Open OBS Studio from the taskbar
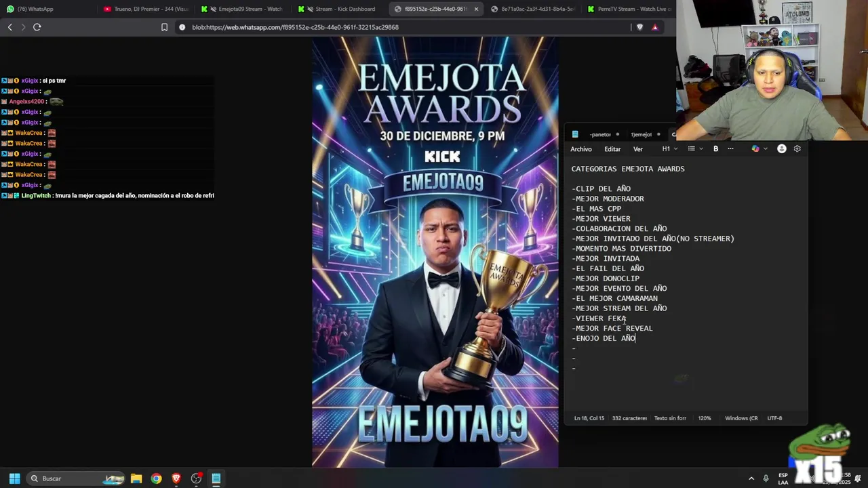The width and height of the screenshot is (868, 488). tap(197, 479)
